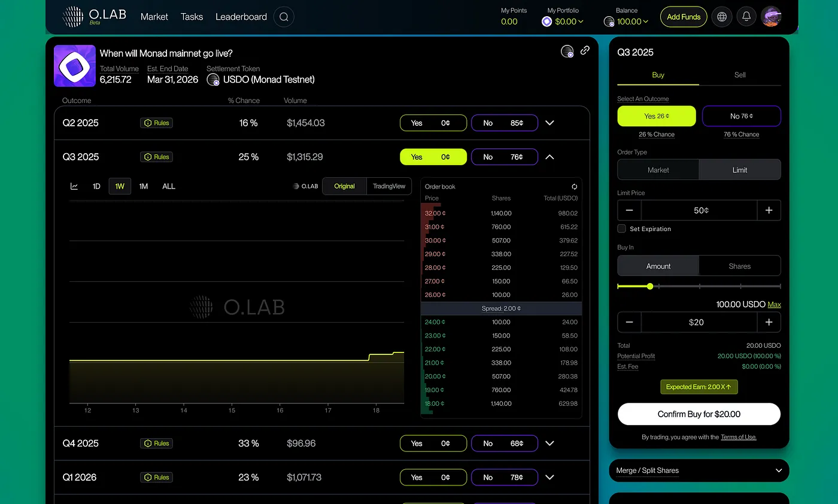Refresh the order book
This screenshot has width=838, height=504.
[x=574, y=187]
